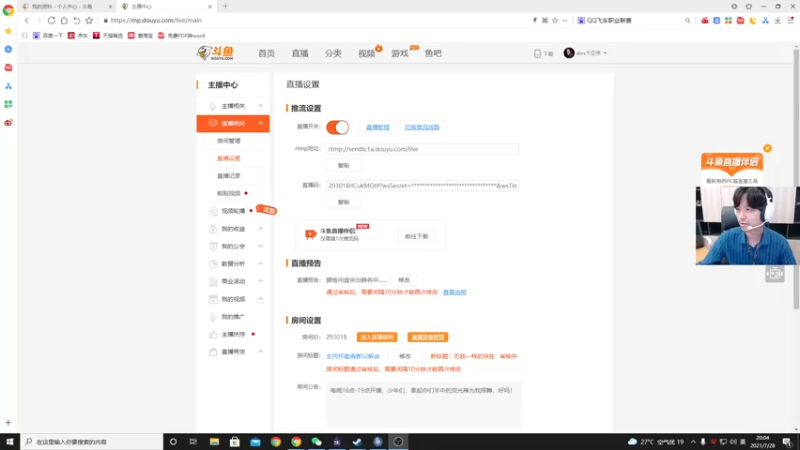Click the user avatar in site header
This screenshot has width=800, height=450.
pyautogui.click(x=569, y=53)
